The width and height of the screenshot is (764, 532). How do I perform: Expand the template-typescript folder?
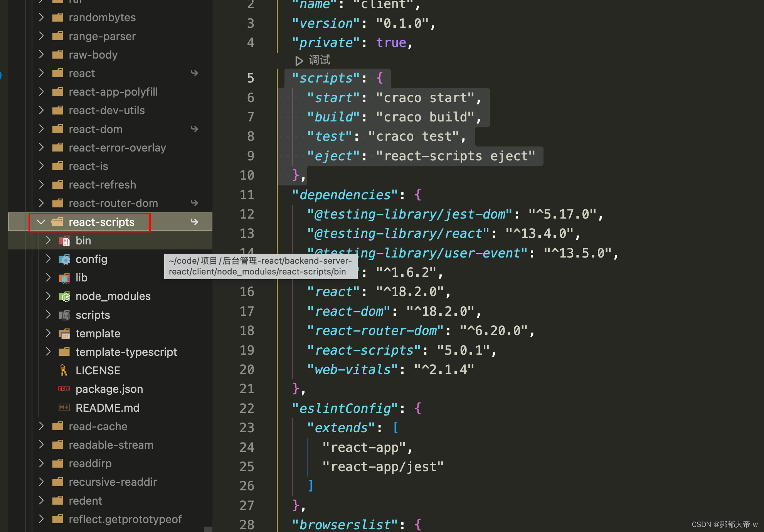(48, 352)
